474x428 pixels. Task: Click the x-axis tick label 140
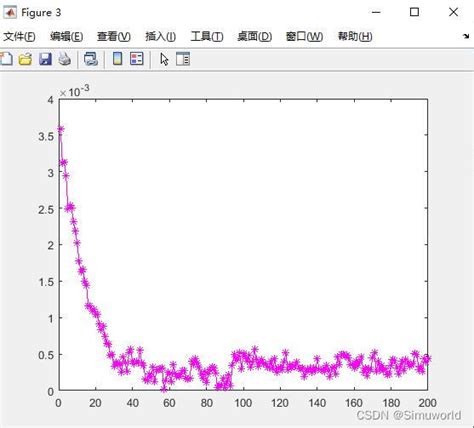point(317,403)
